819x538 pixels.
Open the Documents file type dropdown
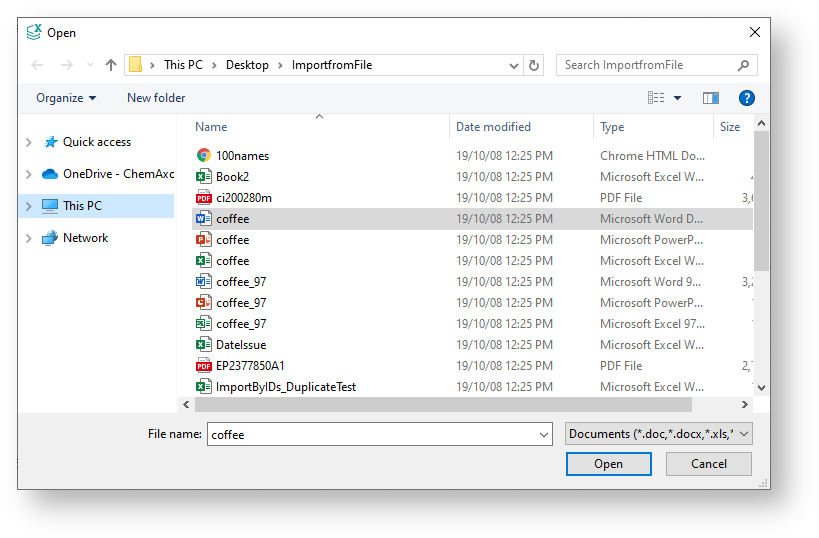658,434
